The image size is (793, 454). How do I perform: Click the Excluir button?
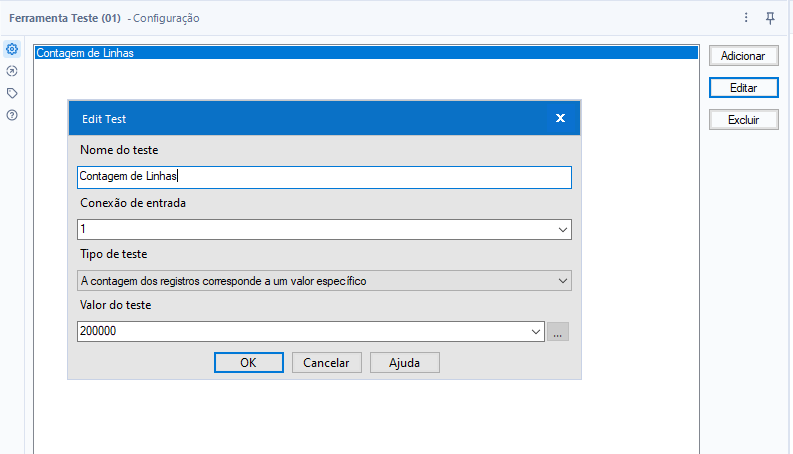(x=743, y=120)
